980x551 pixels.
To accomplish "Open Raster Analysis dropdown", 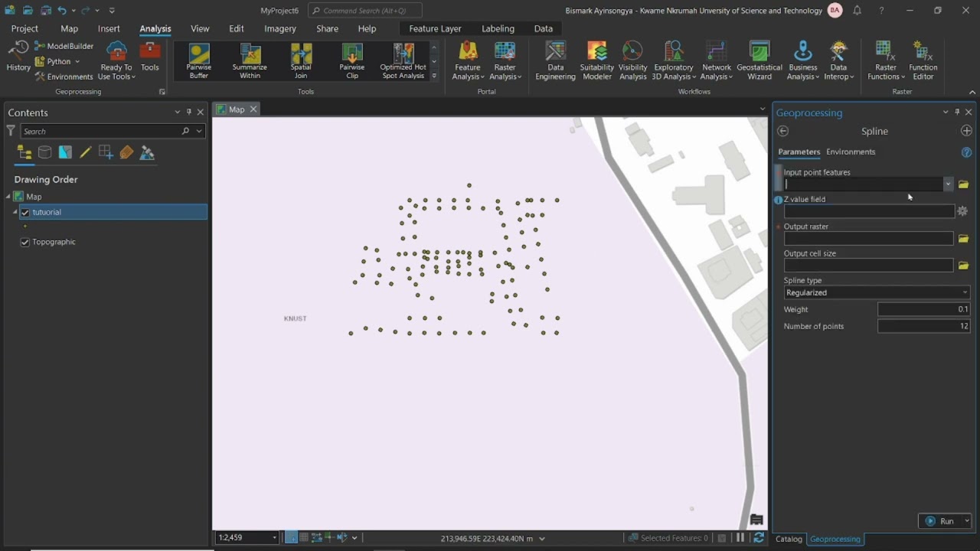I will (505, 61).
